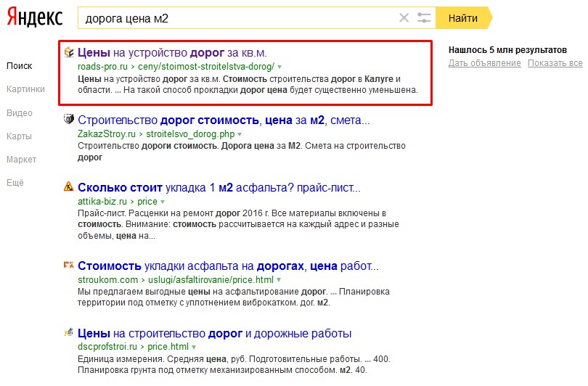The image size is (588, 386).
Task: Click stroitelsvo_dorog.php path link
Action: click(190, 134)
